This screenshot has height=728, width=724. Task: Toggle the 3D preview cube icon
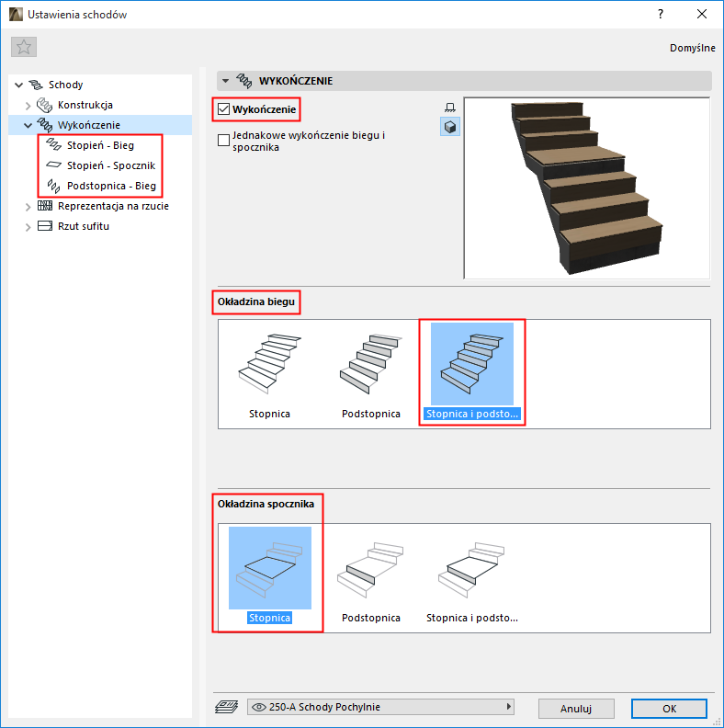tap(449, 127)
